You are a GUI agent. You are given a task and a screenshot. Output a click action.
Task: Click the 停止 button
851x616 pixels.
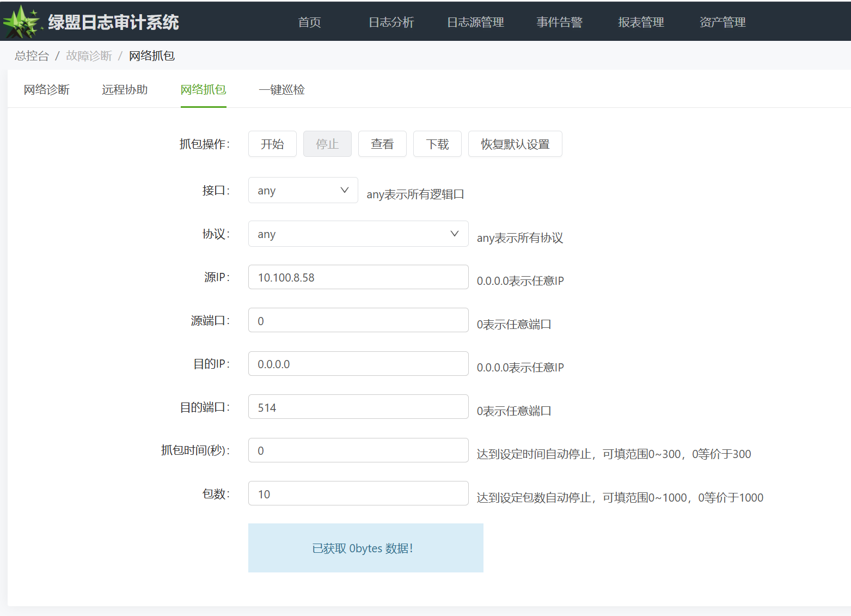327,144
